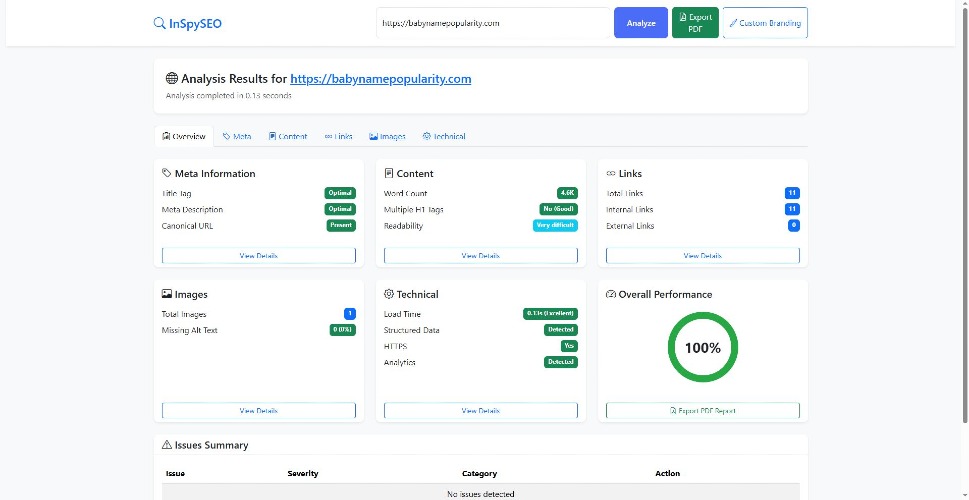The width and height of the screenshot is (969, 500).
Task: Switch to the Content tab
Action: pos(288,137)
